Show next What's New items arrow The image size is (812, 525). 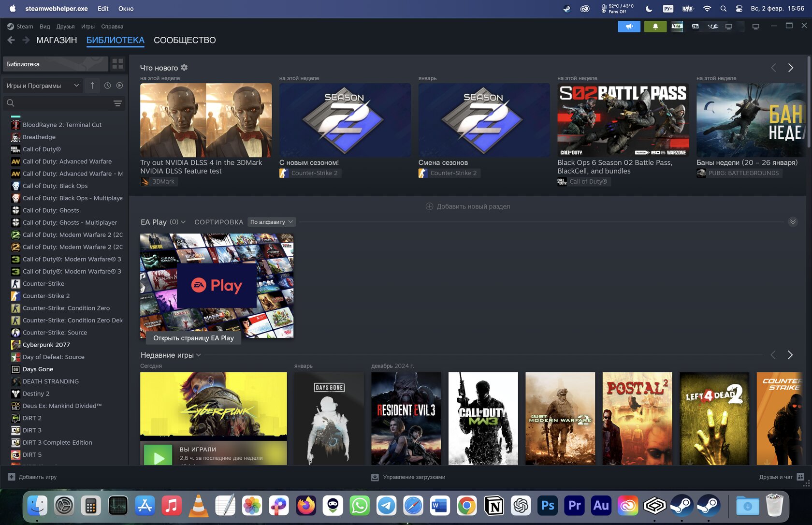pos(791,68)
